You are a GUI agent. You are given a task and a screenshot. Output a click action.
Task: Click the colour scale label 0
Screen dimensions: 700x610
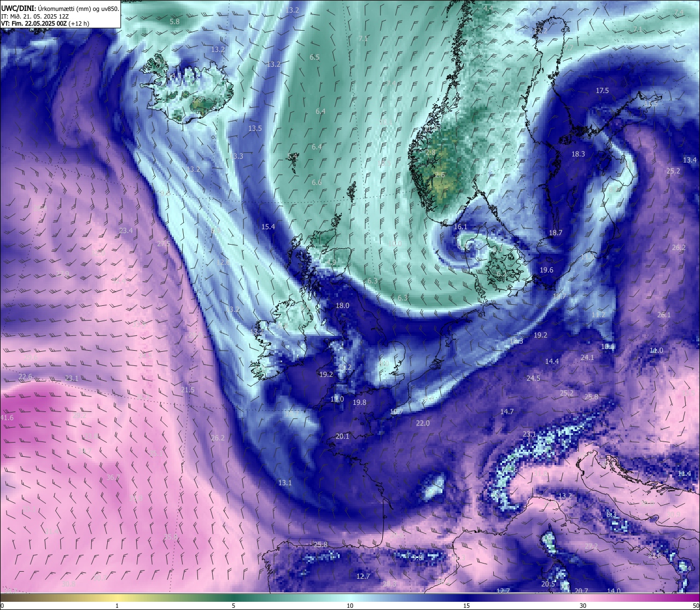pyautogui.click(x=2, y=606)
